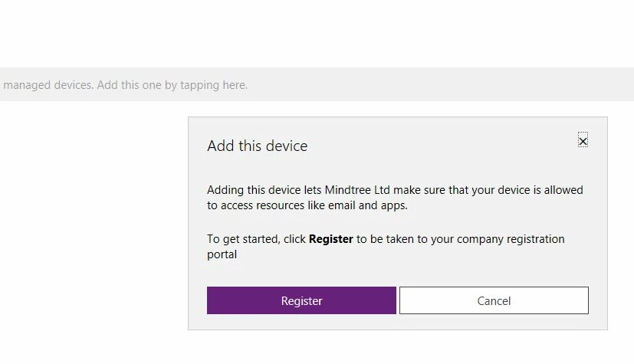Cancel adding this device

494,300
